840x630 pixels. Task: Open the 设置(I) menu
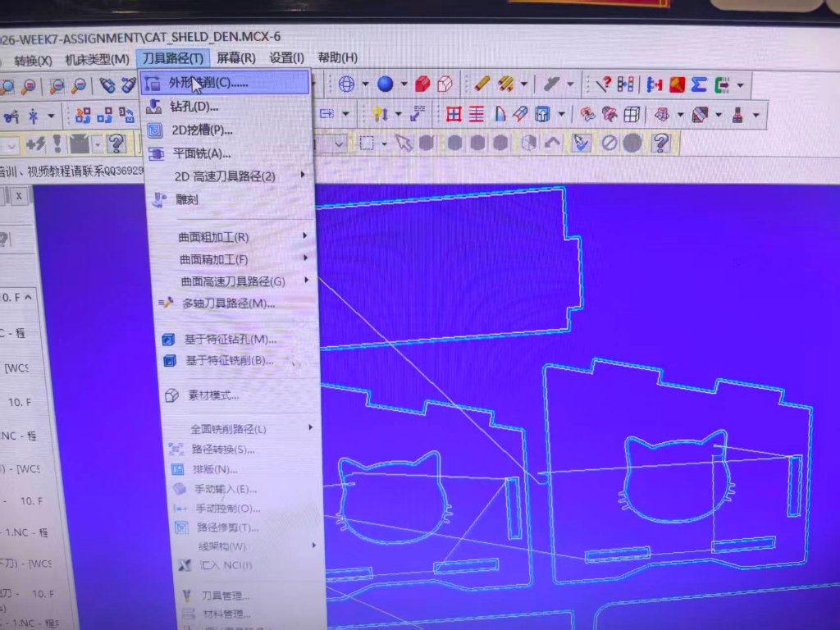[286, 57]
